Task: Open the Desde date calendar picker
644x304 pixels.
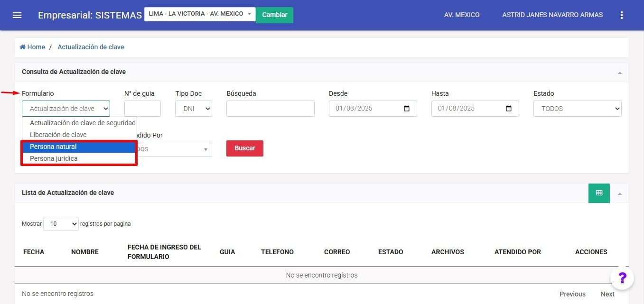Action: coord(407,109)
